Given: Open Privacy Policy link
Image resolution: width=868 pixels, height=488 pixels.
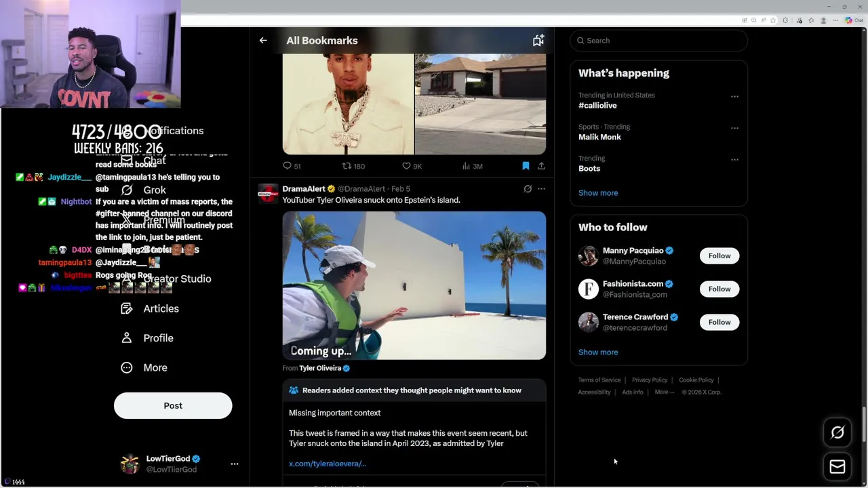Looking at the screenshot, I should tap(650, 380).
